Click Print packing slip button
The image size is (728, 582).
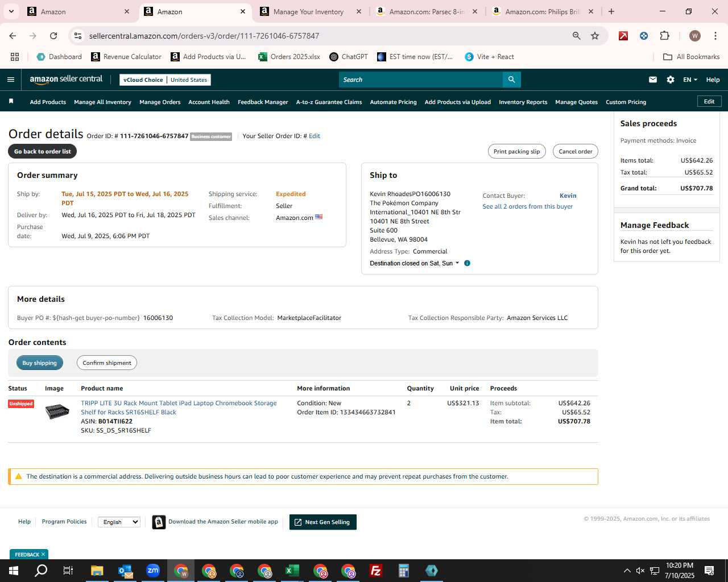516,151
